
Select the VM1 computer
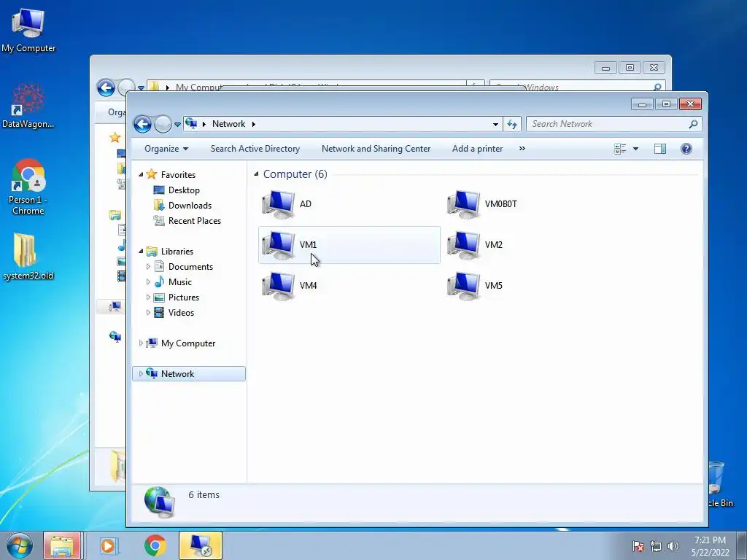[x=349, y=245]
